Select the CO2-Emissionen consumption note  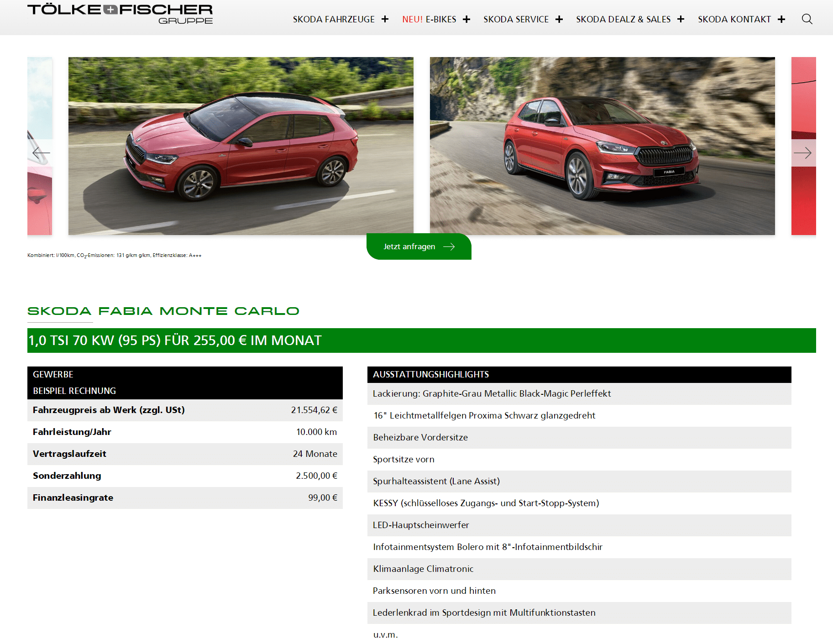coord(115,255)
